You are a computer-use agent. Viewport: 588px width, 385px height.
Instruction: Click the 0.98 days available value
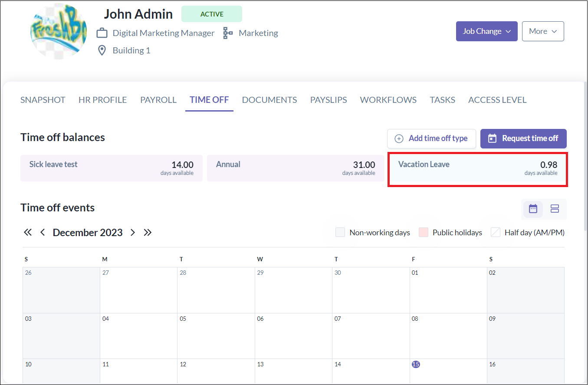(x=549, y=165)
